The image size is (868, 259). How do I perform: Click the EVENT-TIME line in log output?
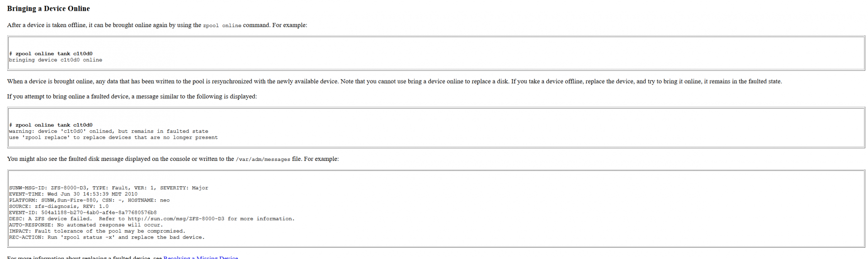(73, 194)
